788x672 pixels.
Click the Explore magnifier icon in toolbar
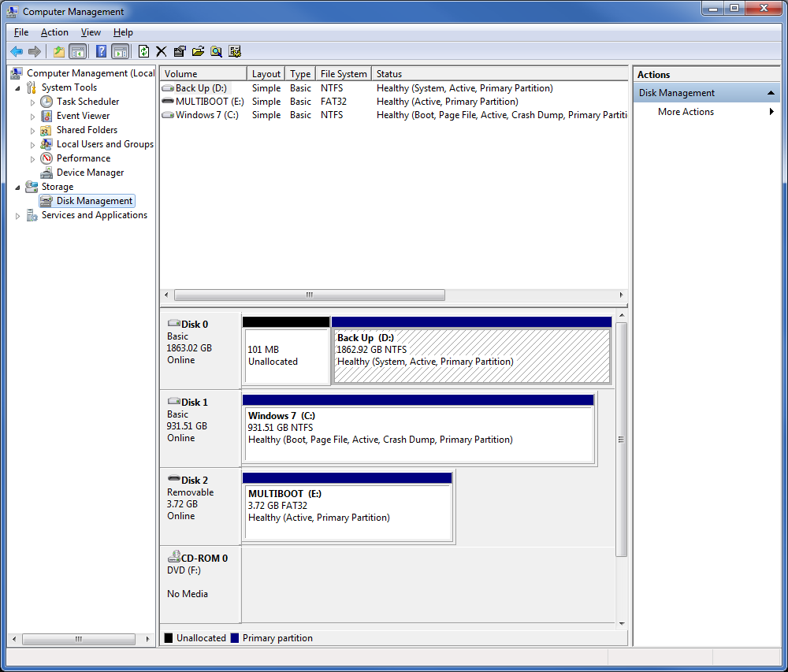tap(216, 51)
